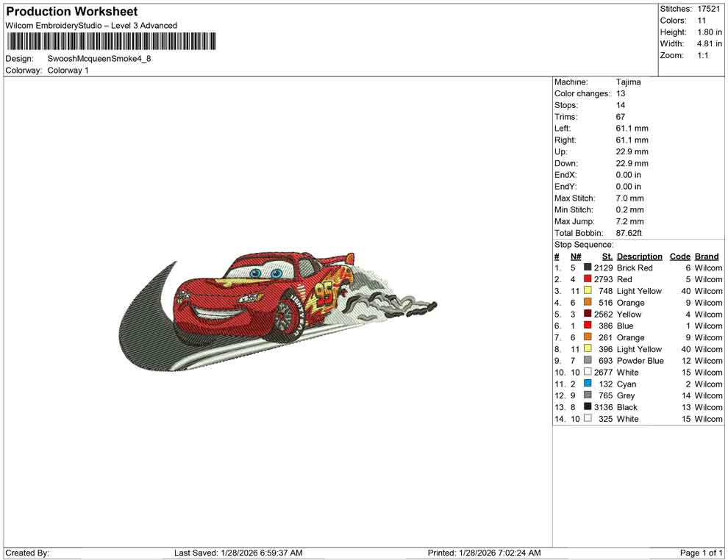Select the Brick Red thread swatch

[x=588, y=268]
